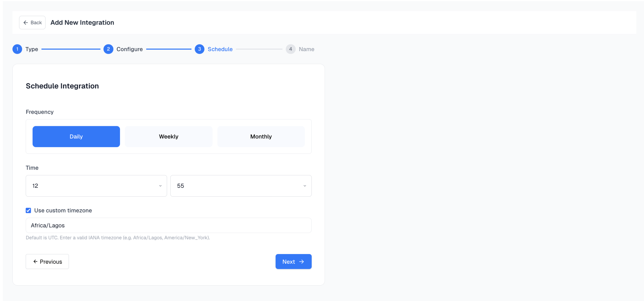
Task: Click the step 4 Name circle icon
Action: click(x=290, y=49)
